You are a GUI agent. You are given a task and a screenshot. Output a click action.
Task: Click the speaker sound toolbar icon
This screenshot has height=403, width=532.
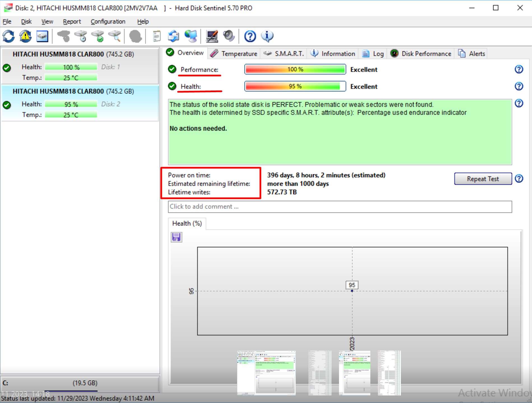(229, 36)
